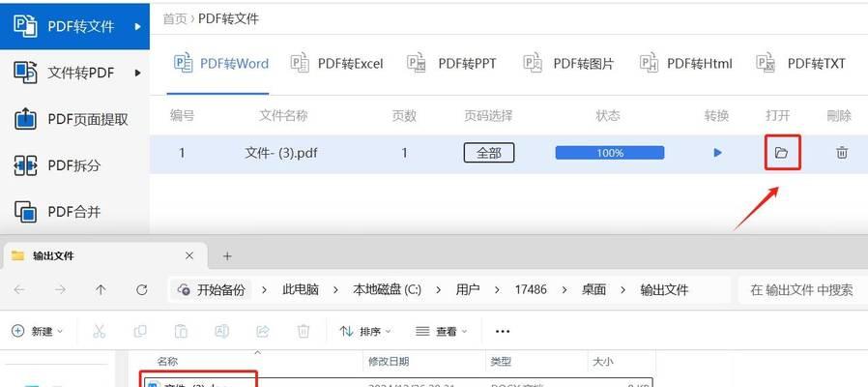The width and height of the screenshot is (868, 387).
Task: Select the 文件- (3).pdf file name
Action: [x=280, y=153]
